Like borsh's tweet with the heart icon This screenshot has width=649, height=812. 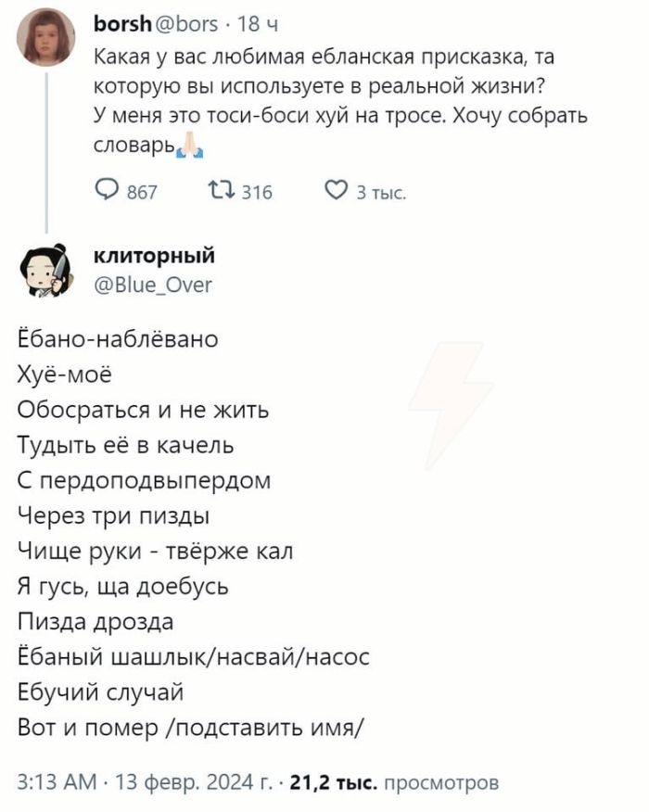click(337, 192)
